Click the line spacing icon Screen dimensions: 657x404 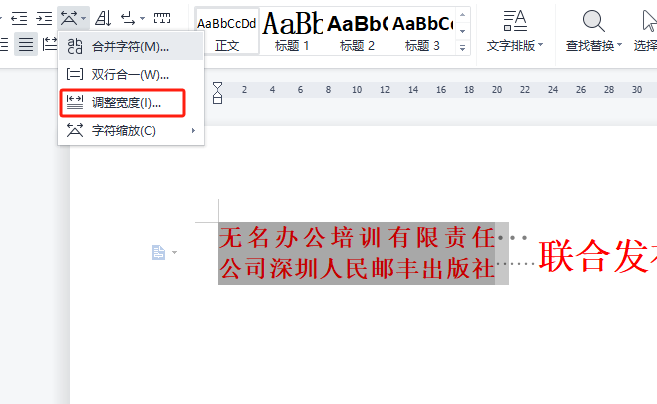click(50, 44)
